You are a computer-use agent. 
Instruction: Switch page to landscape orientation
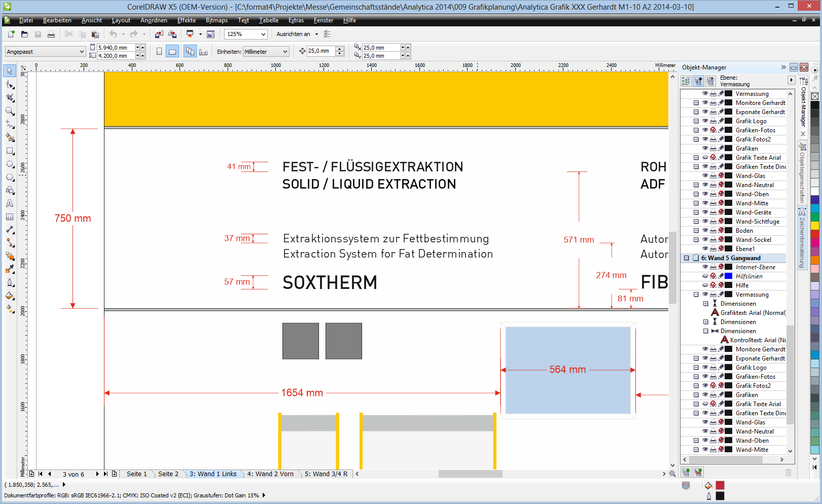[172, 52]
